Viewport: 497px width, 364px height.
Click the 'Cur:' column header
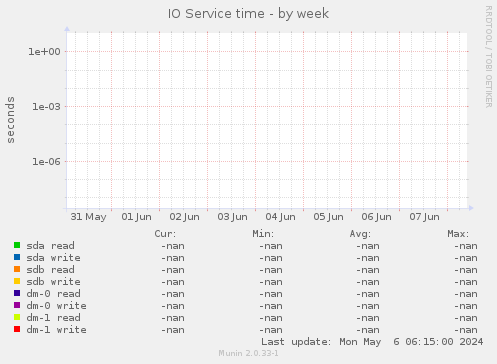(x=165, y=234)
